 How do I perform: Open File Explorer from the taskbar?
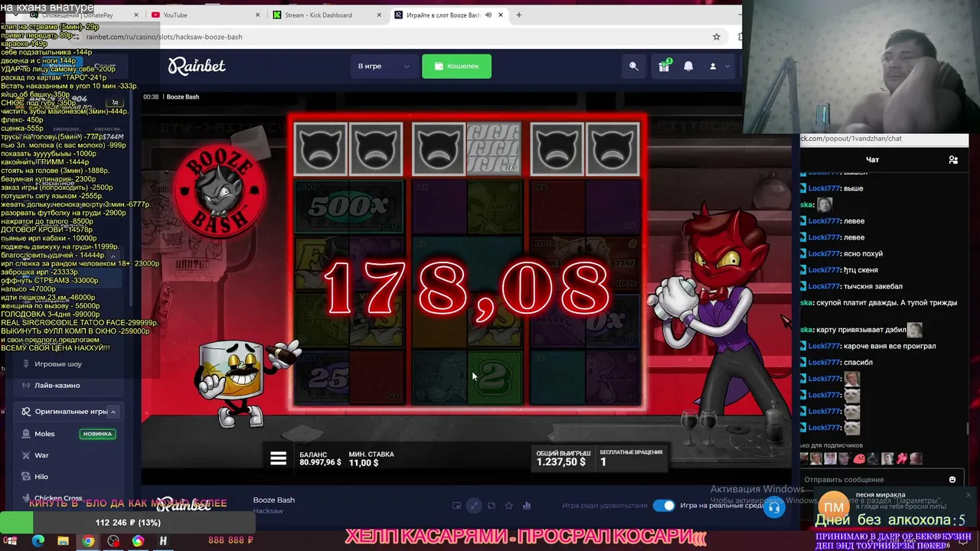(x=63, y=541)
